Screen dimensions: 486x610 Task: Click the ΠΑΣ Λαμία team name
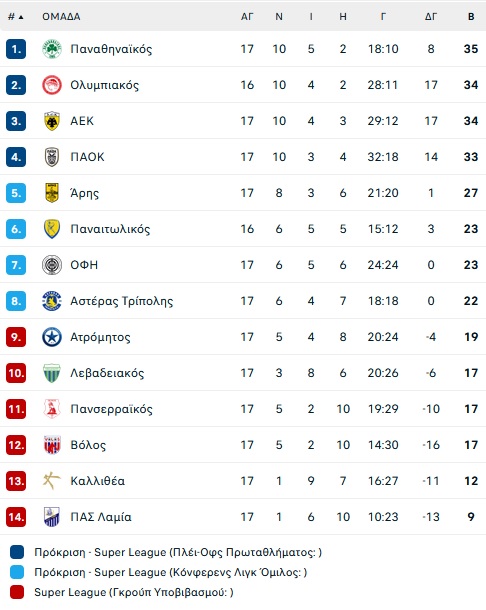[101, 517]
